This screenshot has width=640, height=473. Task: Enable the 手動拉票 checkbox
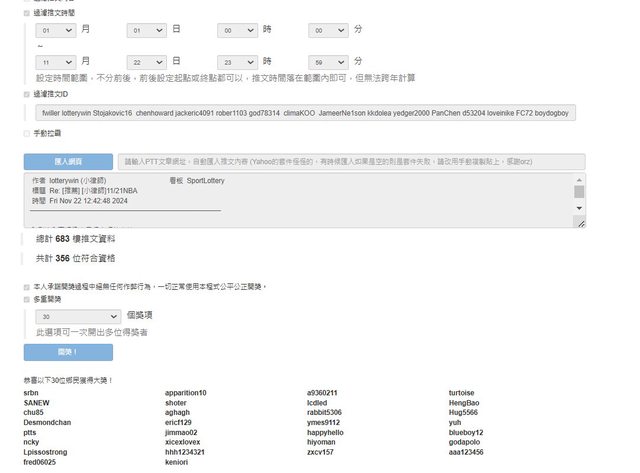point(27,133)
